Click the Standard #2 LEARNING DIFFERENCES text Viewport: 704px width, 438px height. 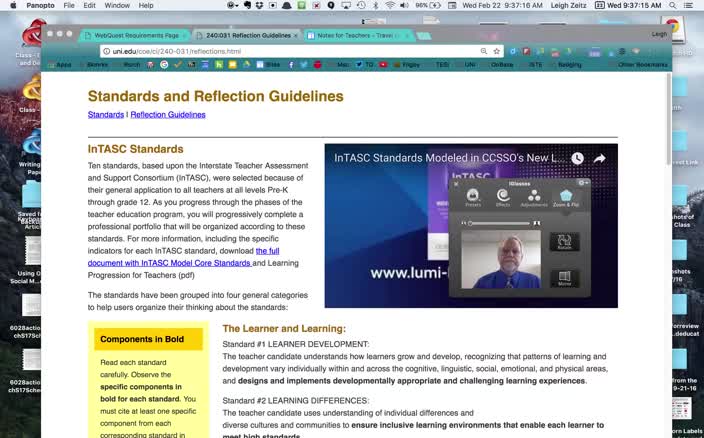[x=296, y=401]
